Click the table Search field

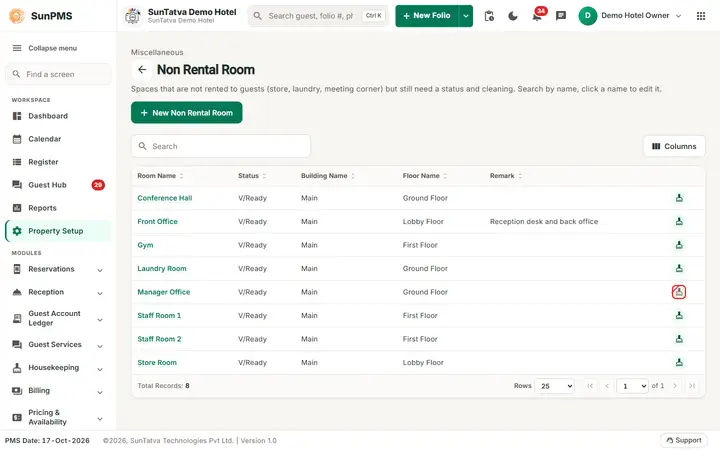[x=221, y=146]
